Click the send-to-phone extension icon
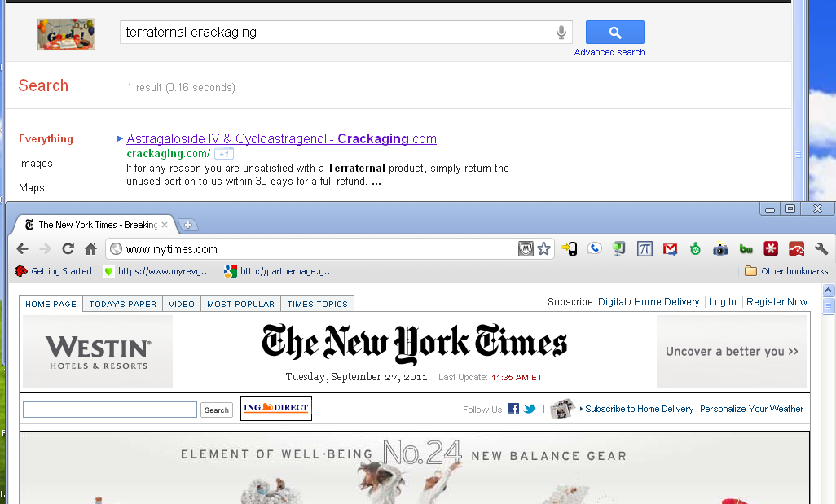This screenshot has width=836, height=504. pyautogui.click(x=569, y=249)
